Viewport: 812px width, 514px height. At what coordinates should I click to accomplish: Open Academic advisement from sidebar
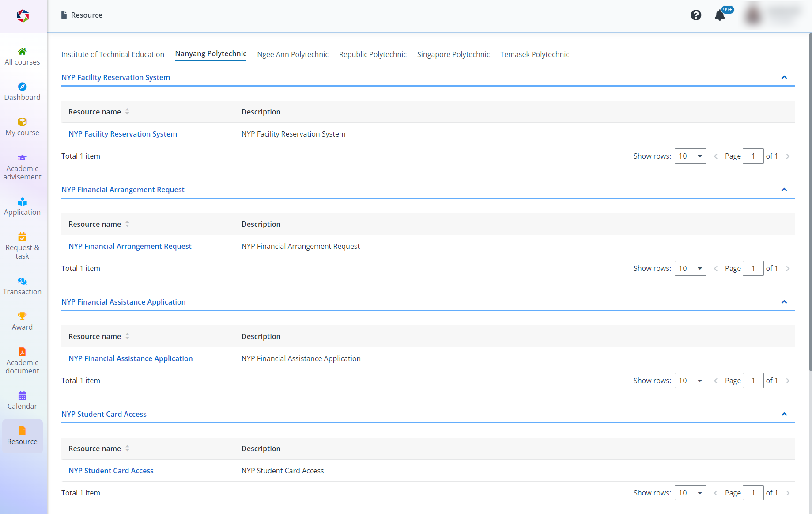[x=22, y=168]
